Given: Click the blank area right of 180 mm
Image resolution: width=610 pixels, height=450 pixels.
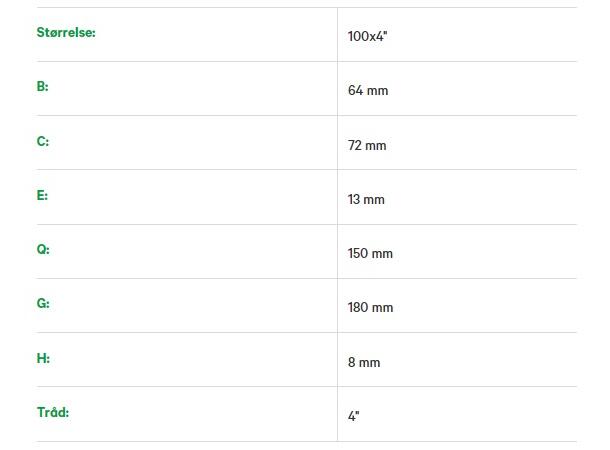Looking at the screenshot, I should 485,305.
